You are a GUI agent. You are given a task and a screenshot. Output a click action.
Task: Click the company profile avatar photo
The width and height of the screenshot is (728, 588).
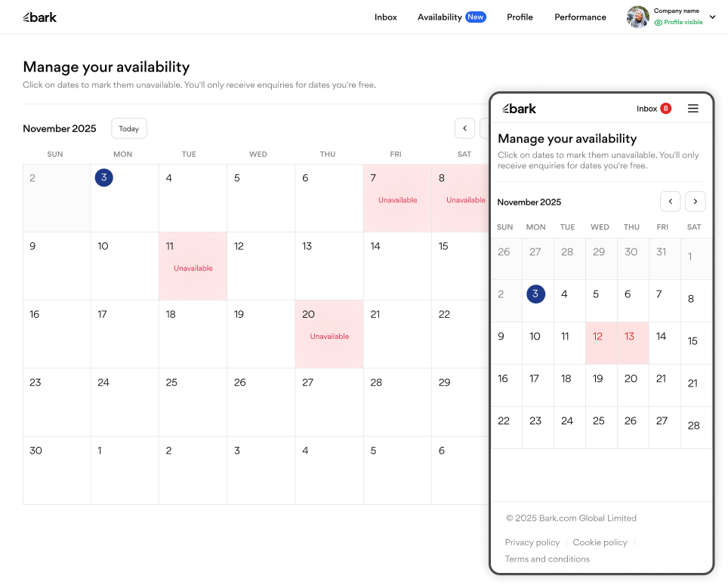coord(637,17)
